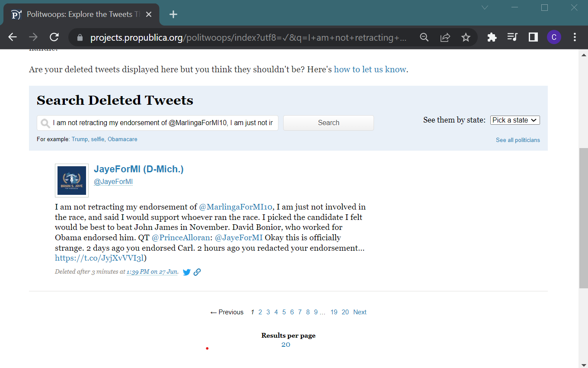588x368 pixels.
Task: Click the tweet permalink chain icon
Action: tap(197, 272)
